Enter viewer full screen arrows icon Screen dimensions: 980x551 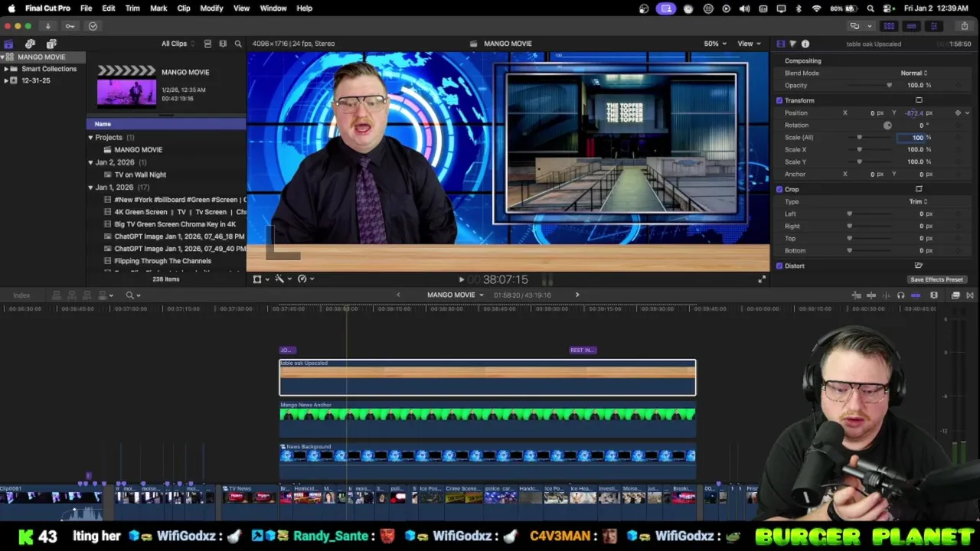(x=762, y=279)
